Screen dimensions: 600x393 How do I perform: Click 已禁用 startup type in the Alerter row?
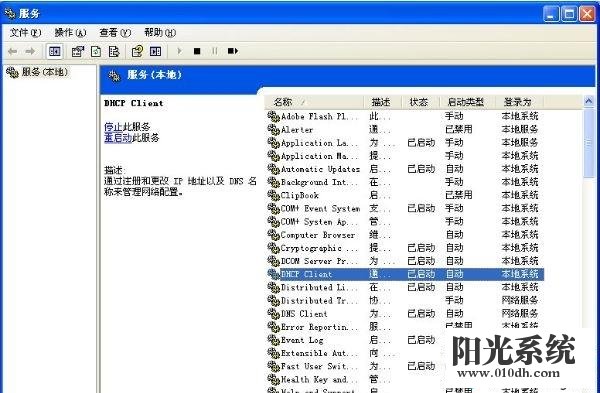[x=459, y=129]
